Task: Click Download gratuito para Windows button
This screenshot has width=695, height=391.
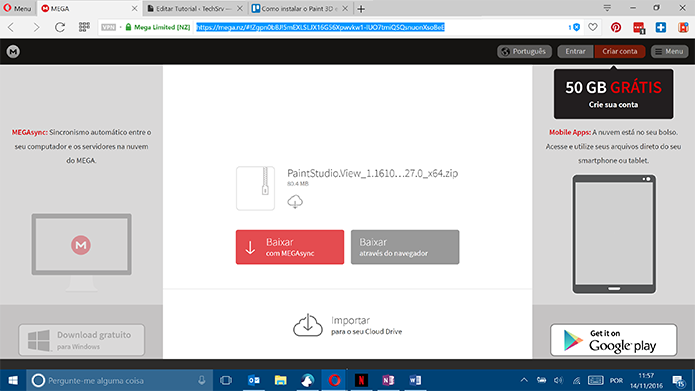Action: click(x=82, y=340)
